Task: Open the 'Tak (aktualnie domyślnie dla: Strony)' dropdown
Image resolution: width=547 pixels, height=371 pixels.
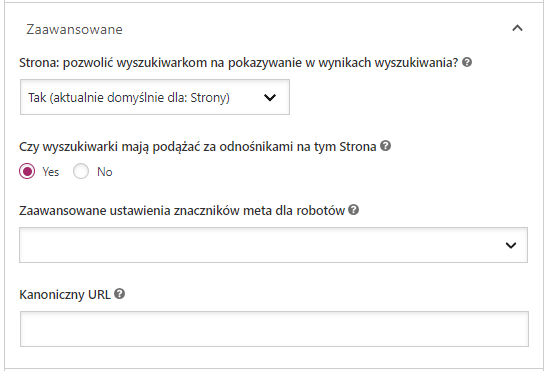Action: (155, 97)
